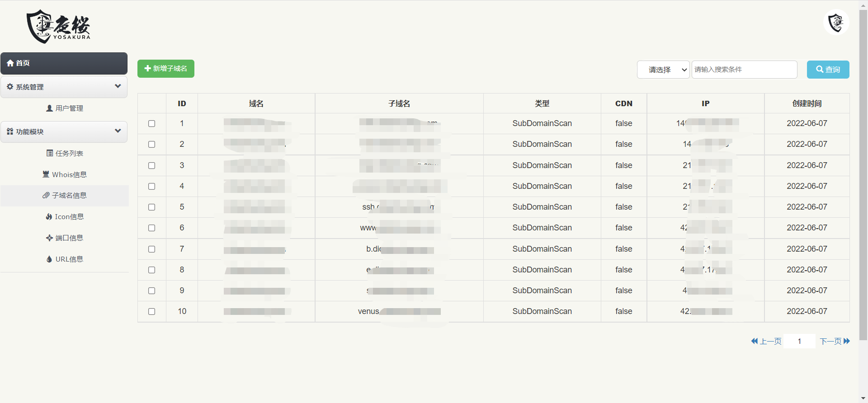Viewport: 868px width, 403px height.
Task: Click the fire icon beside Icon信息
Action: pyautogui.click(x=49, y=217)
